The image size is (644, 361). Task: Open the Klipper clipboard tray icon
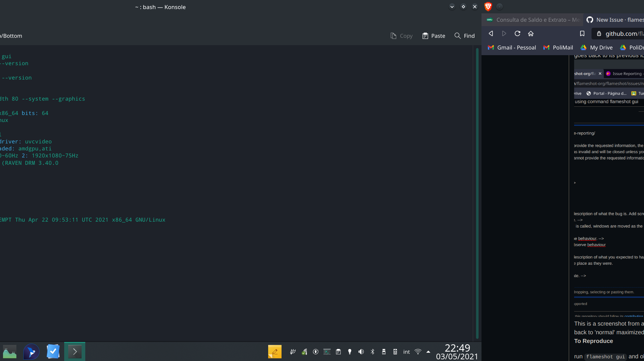[338, 352]
